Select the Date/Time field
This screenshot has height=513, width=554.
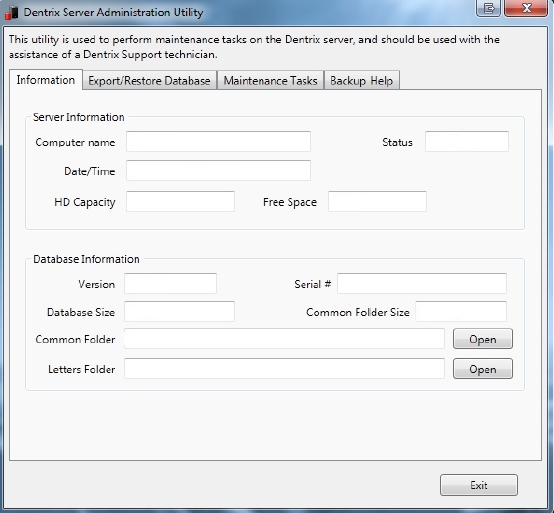pos(218,171)
